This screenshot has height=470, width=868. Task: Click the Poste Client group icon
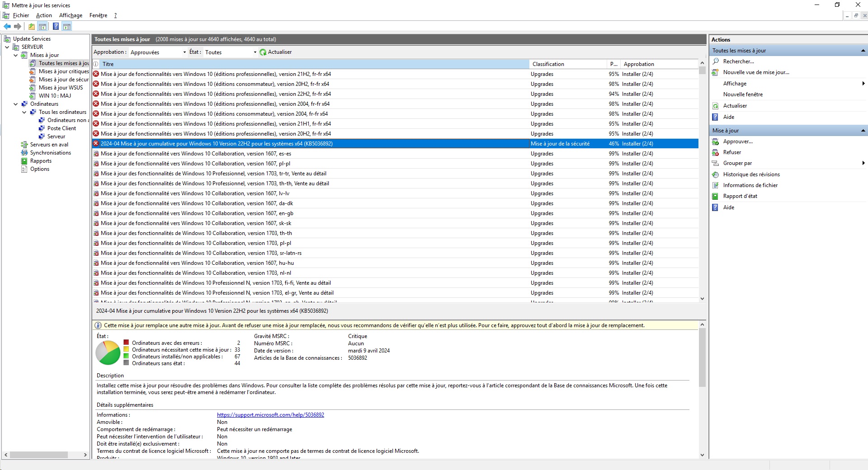[x=42, y=128]
